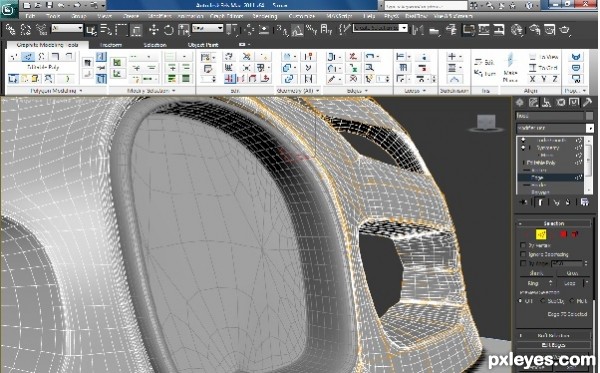Activate the Select and Rotate tool
The height and width of the screenshot is (373, 600).
pyautogui.click(x=168, y=30)
